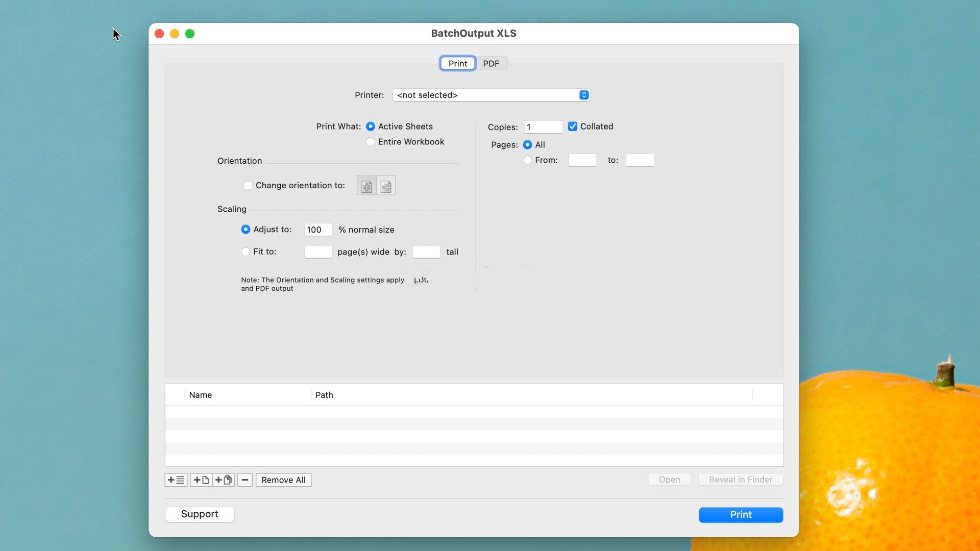Viewport: 980px width, 551px height.
Task: Click the Pages From input field
Action: pos(582,160)
